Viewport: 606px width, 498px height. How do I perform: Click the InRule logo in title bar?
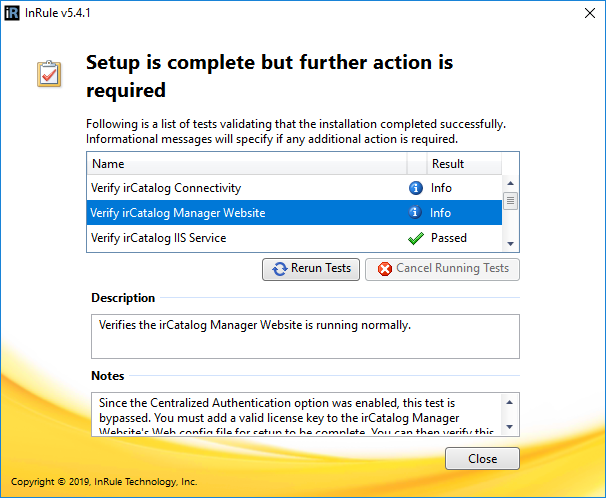tap(12, 13)
